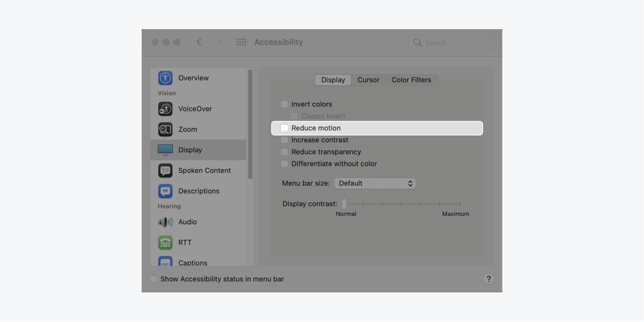
Task: Switch to the Color Filters tab
Action: pos(411,80)
